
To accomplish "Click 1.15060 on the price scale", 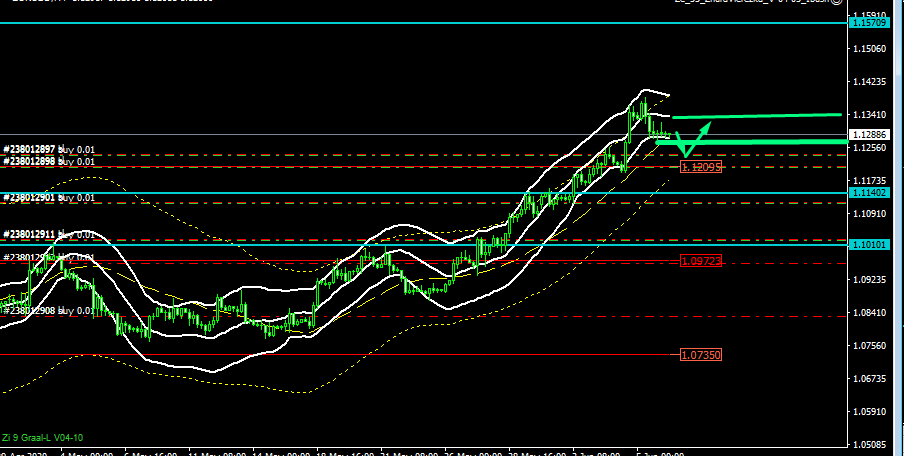I will coord(869,48).
